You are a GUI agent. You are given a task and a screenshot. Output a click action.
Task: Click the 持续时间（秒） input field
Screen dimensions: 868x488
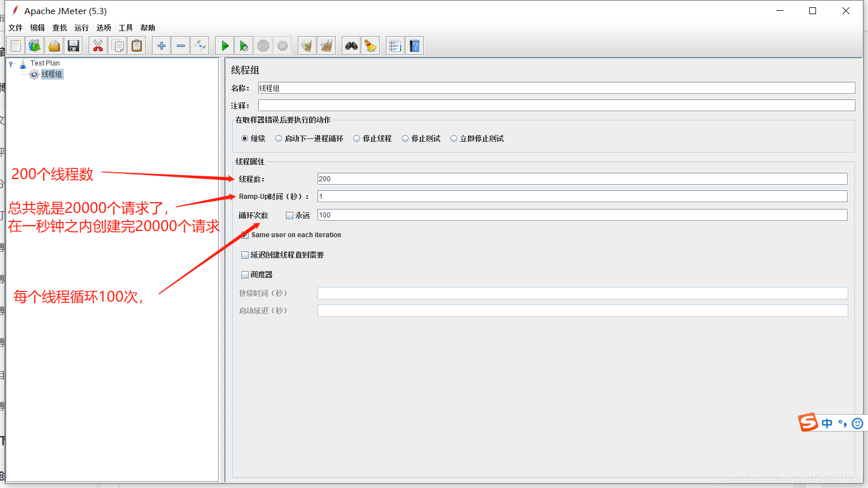pos(583,293)
